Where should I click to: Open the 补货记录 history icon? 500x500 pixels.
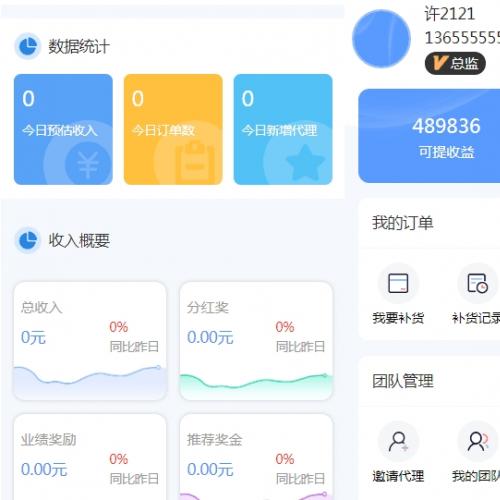pos(478,283)
